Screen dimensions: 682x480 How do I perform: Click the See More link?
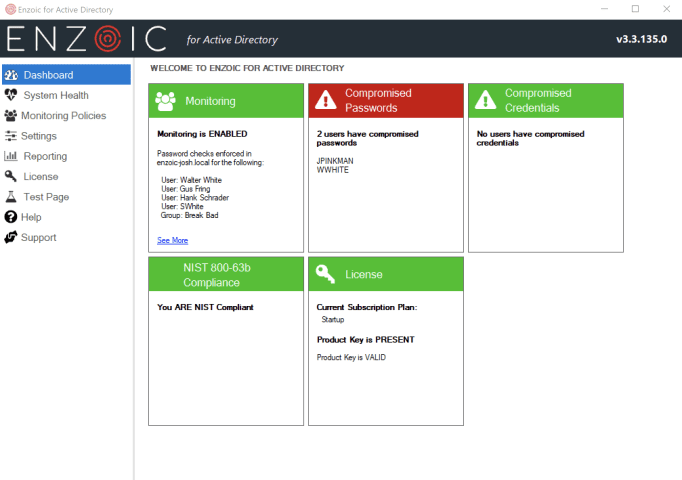(172, 240)
